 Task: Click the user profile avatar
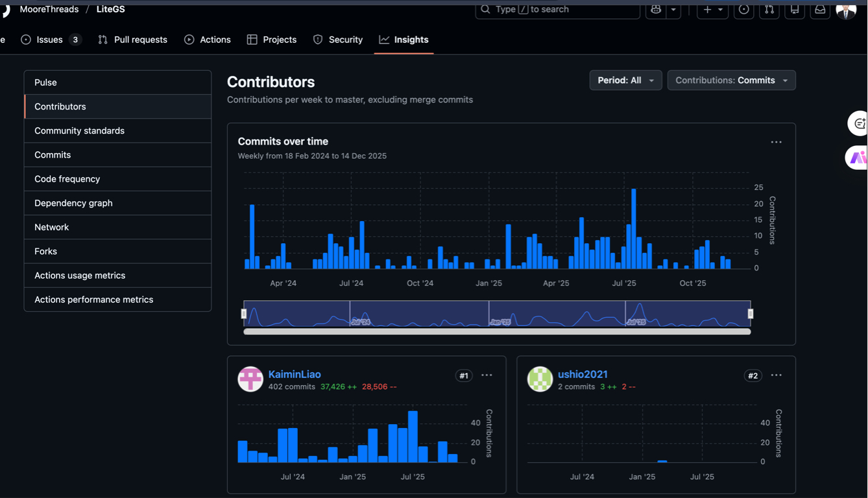(x=846, y=10)
